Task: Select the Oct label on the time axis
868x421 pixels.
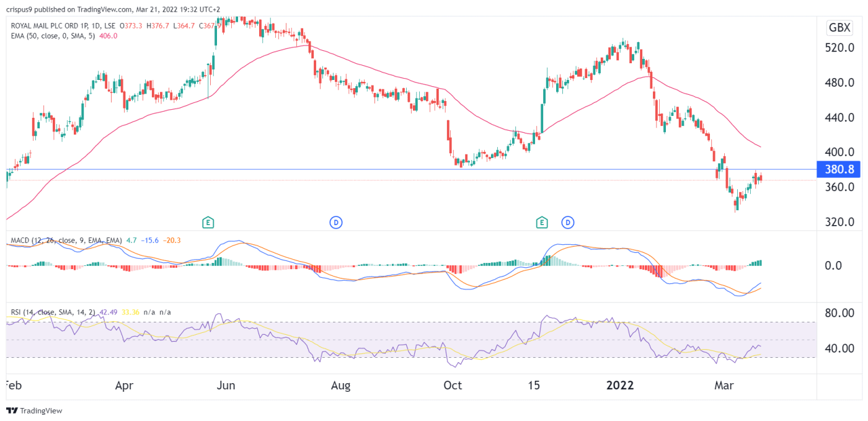Action: coord(453,385)
